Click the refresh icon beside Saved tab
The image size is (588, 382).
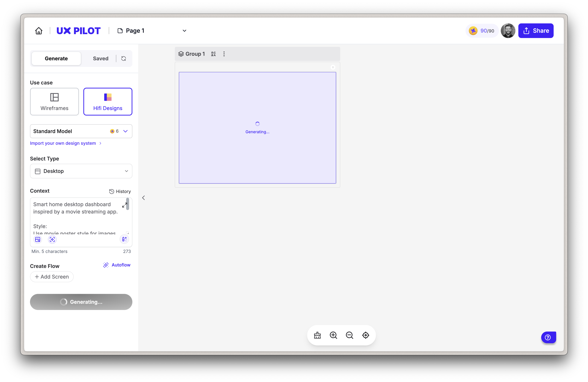coord(124,58)
